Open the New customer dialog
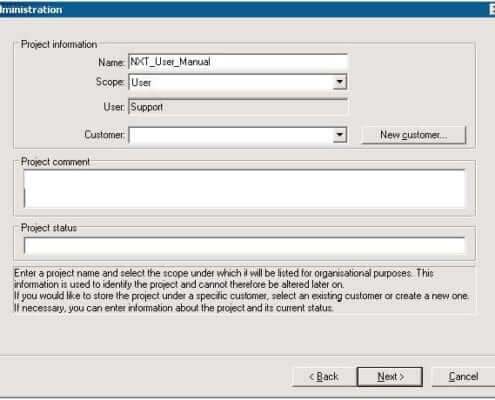The image size is (495, 400). pyautogui.click(x=413, y=135)
